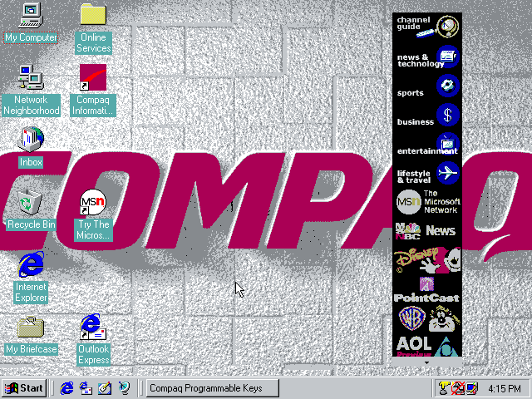
Task: Click the red crossed-out tray icon
Action: click(x=457, y=388)
